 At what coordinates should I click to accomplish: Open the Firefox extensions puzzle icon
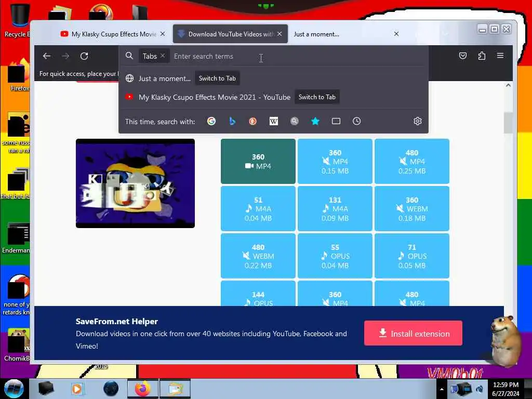482,56
